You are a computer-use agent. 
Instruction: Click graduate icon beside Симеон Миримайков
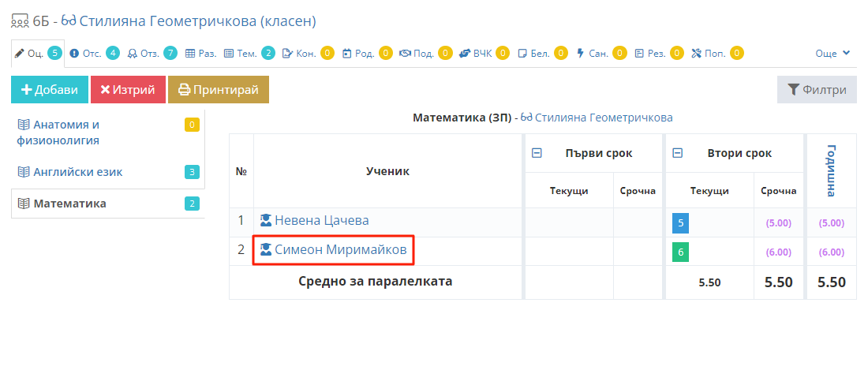266,249
